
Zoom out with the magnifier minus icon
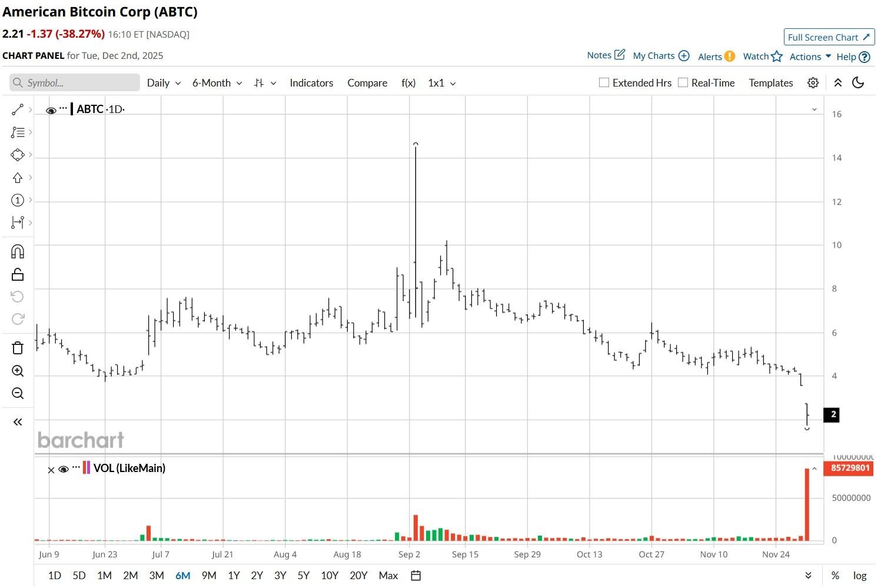click(18, 393)
